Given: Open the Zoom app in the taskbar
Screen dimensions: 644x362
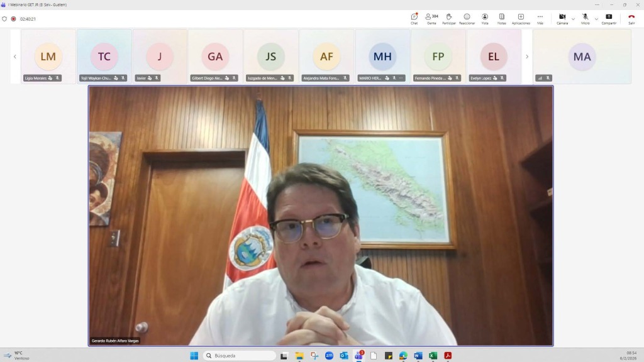Looking at the screenshot, I should (329, 356).
